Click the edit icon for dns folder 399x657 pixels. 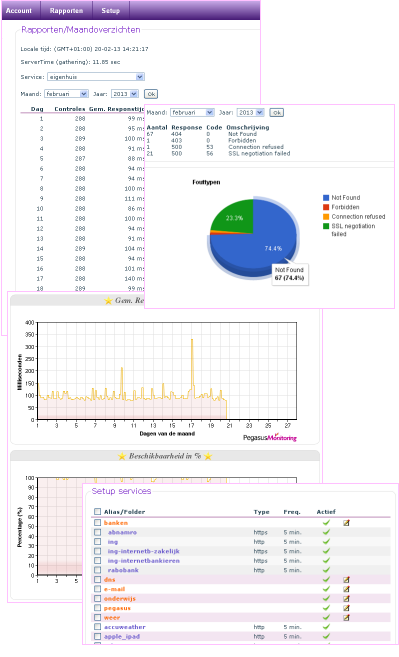346,580
